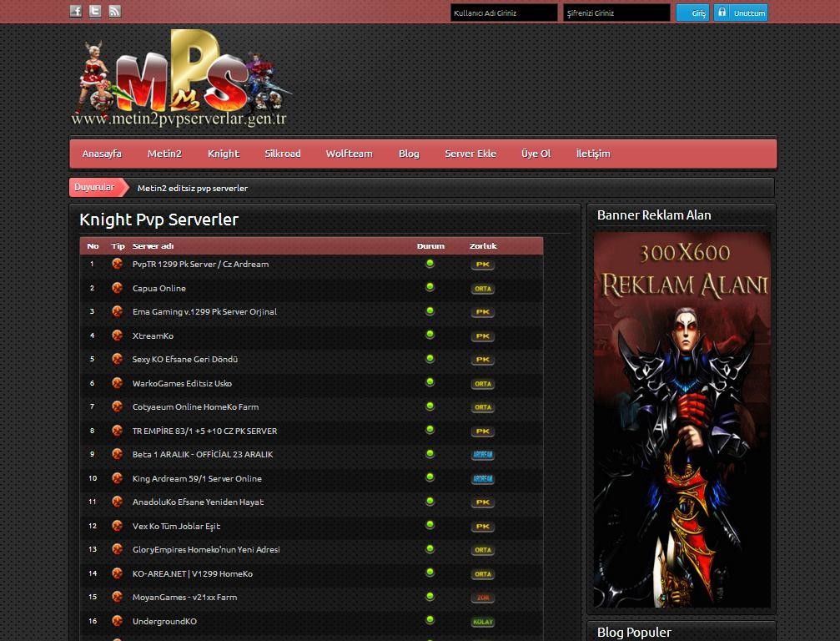
Task: Click Knight type icon for UndergroundKO
Action: 118,621
